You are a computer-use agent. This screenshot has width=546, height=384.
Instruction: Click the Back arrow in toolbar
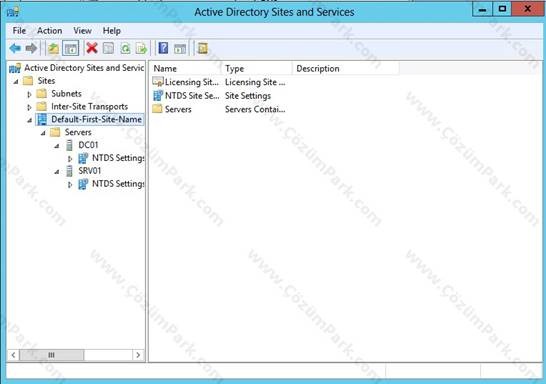[15, 48]
